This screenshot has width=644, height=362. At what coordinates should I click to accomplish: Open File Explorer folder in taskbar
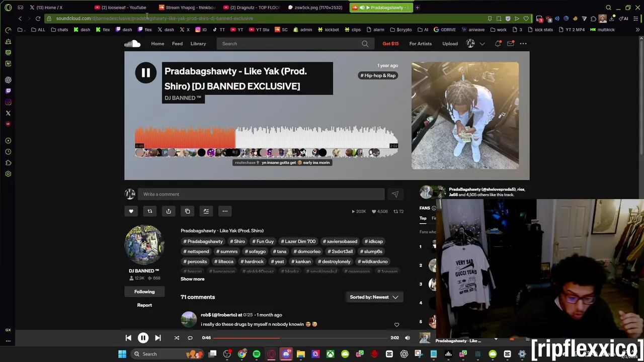click(x=301, y=354)
